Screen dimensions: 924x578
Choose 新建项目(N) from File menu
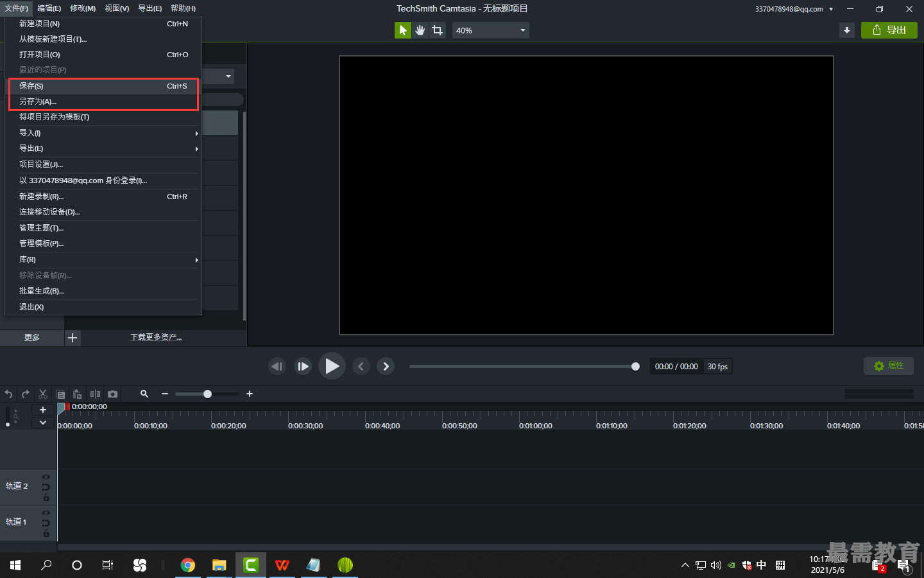pyautogui.click(x=103, y=24)
